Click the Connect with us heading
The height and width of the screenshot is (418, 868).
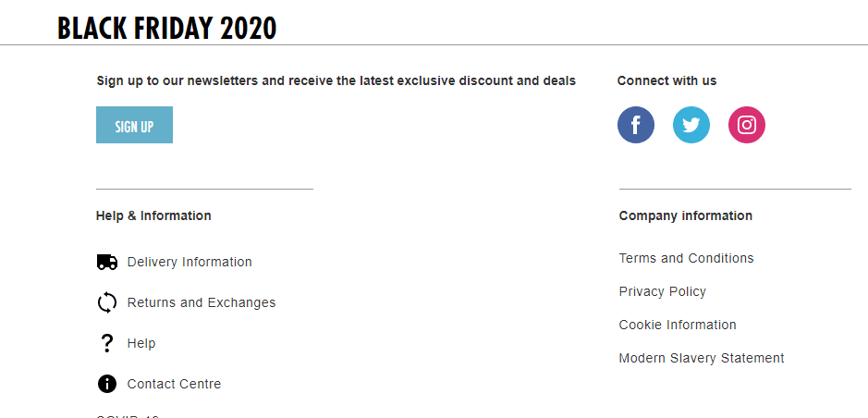[666, 80]
